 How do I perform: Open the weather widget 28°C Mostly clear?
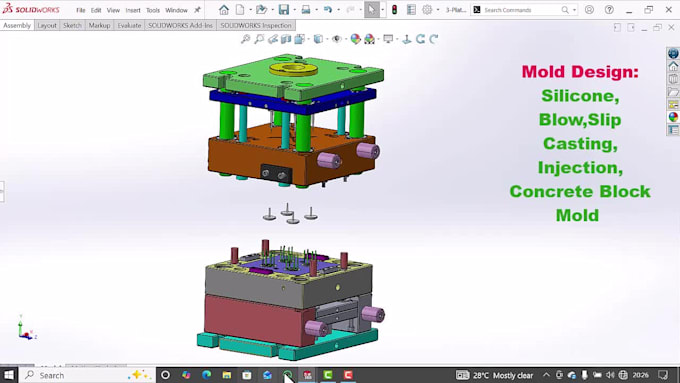point(494,375)
